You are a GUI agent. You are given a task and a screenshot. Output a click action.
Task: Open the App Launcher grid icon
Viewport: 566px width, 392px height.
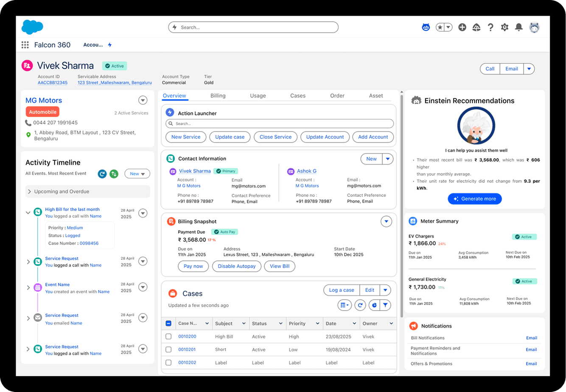pyautogui.click(x=25, y=45)
